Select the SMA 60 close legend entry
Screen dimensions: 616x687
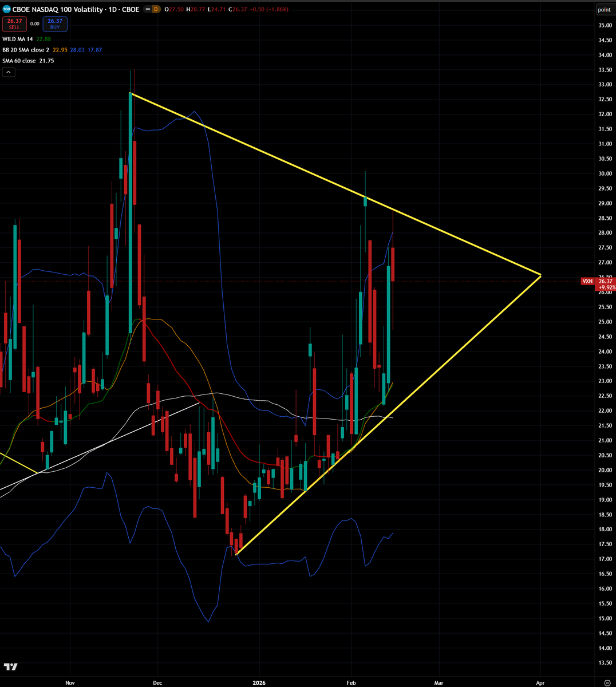[x=20, y=60]
